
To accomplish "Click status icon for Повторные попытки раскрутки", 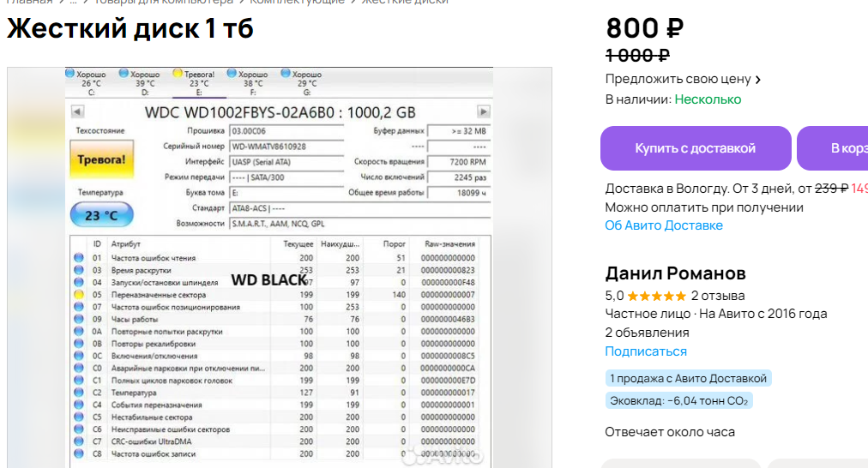I will click(x=79, y=332).
